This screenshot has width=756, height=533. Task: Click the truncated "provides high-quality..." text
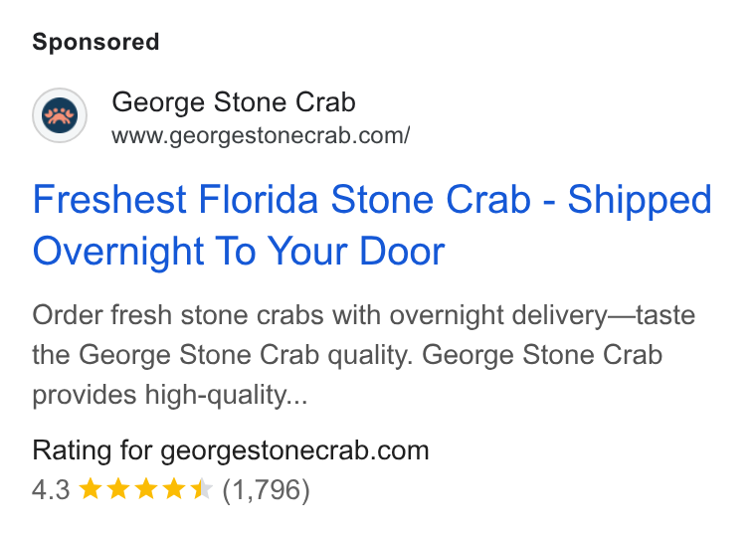[170, 395]
